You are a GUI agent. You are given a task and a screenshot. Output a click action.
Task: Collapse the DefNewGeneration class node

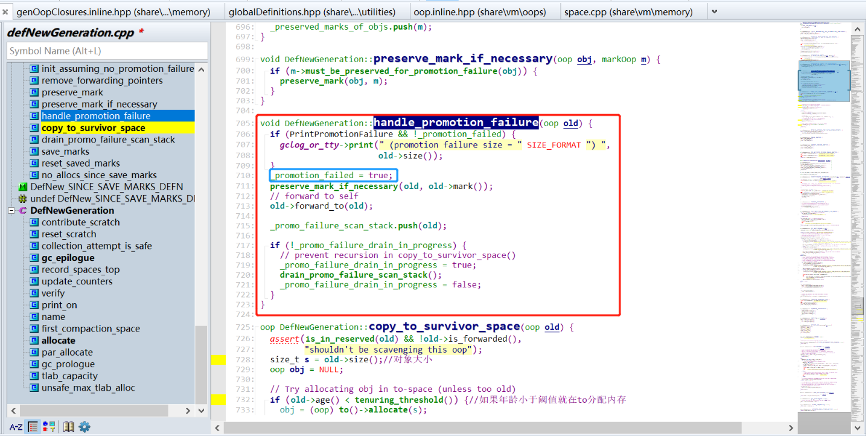(11, 211)
